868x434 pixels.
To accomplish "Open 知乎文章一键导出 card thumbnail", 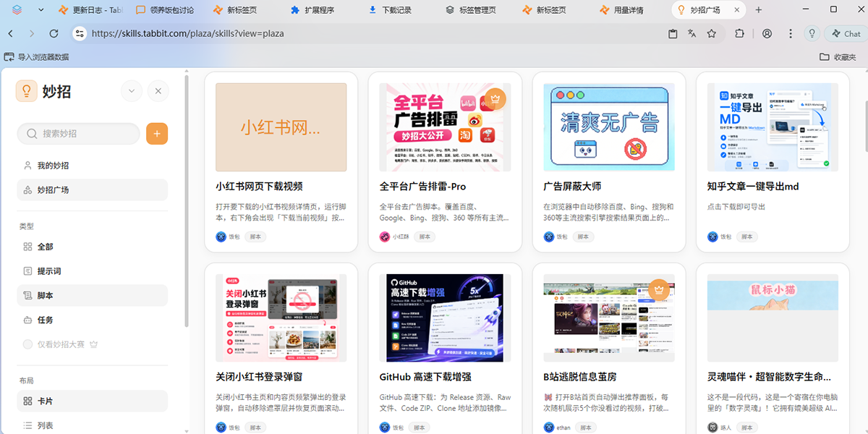I will tap(773, 127).
